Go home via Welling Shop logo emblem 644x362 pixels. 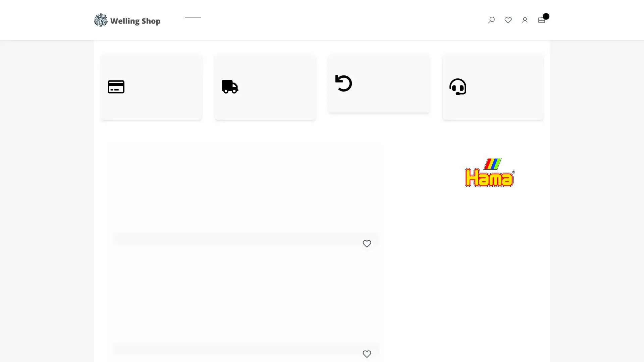101,20
